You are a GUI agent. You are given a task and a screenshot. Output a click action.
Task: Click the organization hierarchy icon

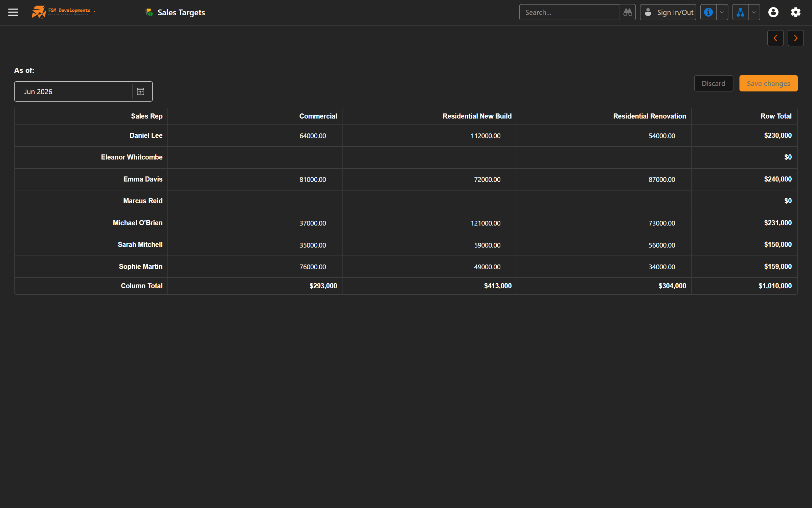(741, 13)
